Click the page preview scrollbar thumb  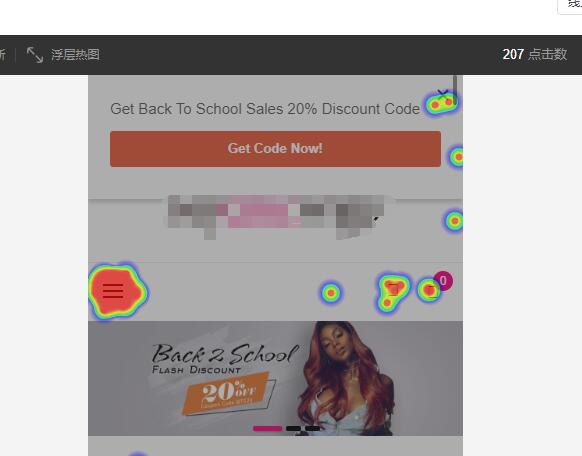pos(455,90)
